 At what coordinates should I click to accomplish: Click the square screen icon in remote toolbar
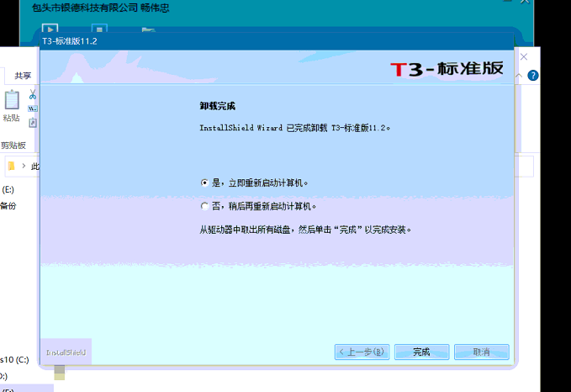[x=99, y=29]
